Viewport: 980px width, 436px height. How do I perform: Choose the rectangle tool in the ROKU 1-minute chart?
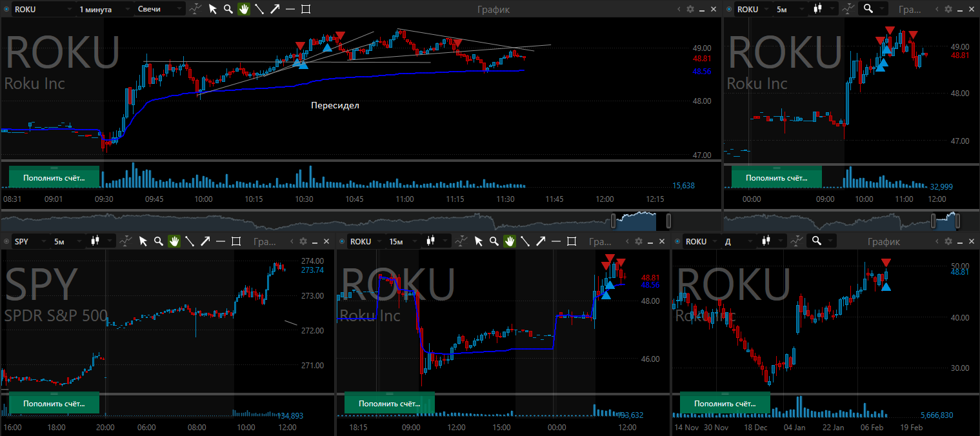point(305,9)
